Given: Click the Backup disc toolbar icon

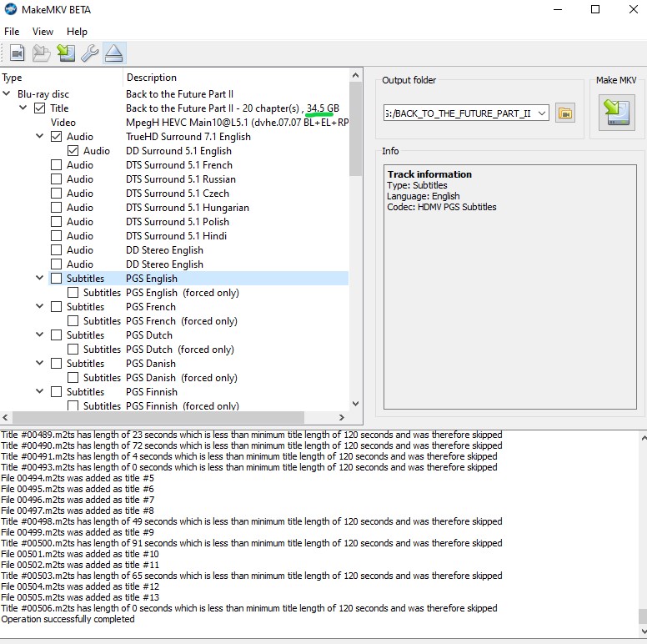Looking at the screenshot, I should click(x=41, y=53).
